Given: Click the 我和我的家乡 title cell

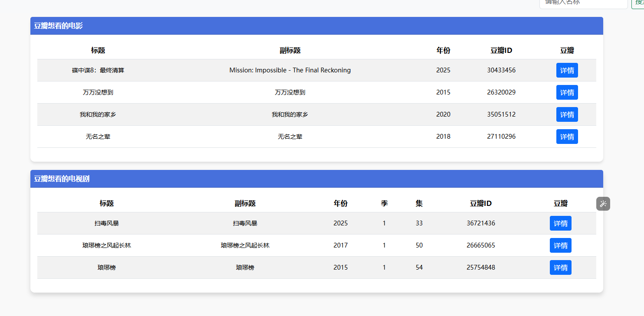Looking at the screenshot, I should (98, 114).
